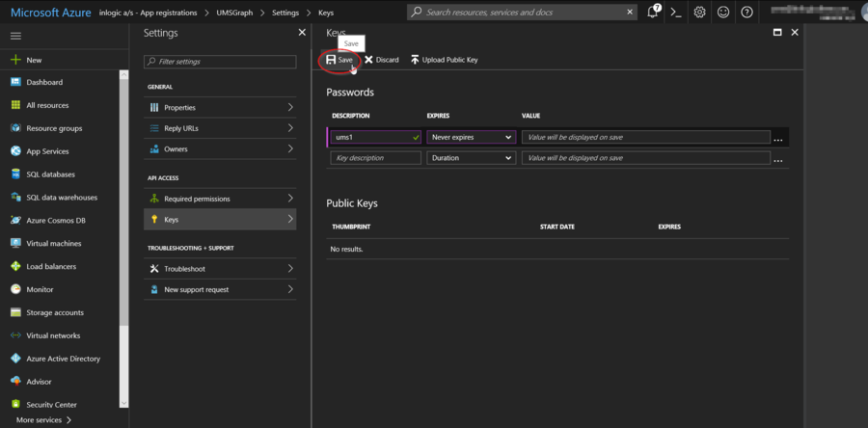The image size is (868, 428).
Task: Open portal settings gear icon
Action: (699, 13)
